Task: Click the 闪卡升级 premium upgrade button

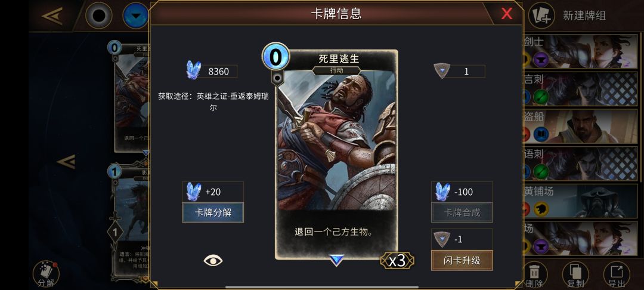Action: tap(462, 260)
